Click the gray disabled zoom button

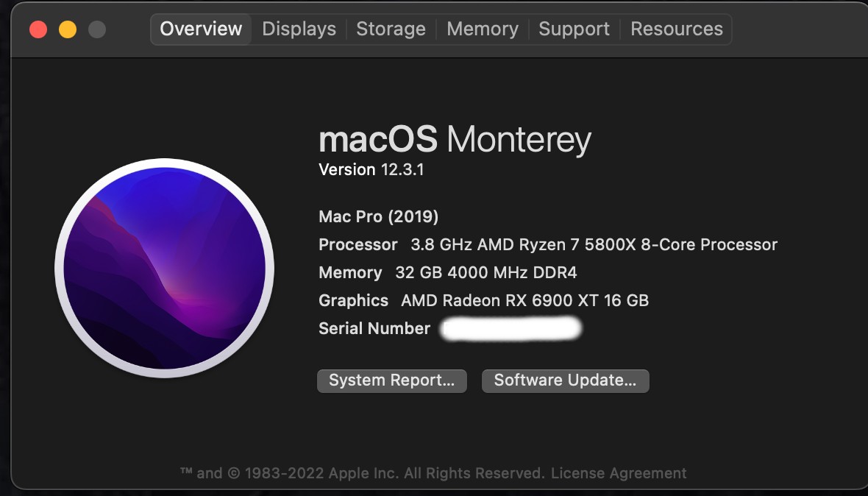[97, 29]
